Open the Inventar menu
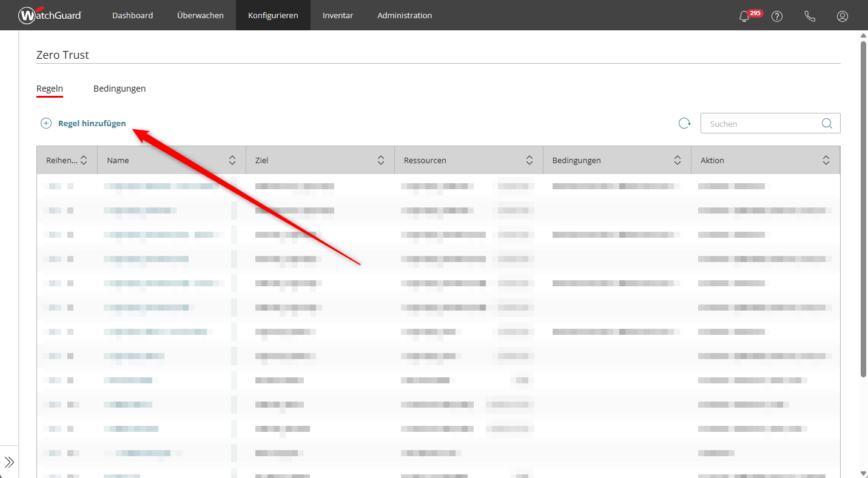868x478 pixels. (x=338, y=15)
